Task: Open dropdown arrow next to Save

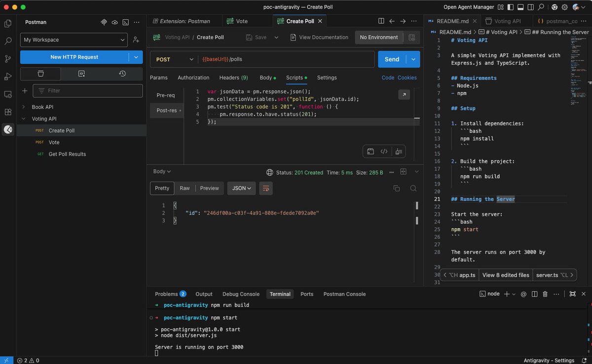Action: coord(276,37)
